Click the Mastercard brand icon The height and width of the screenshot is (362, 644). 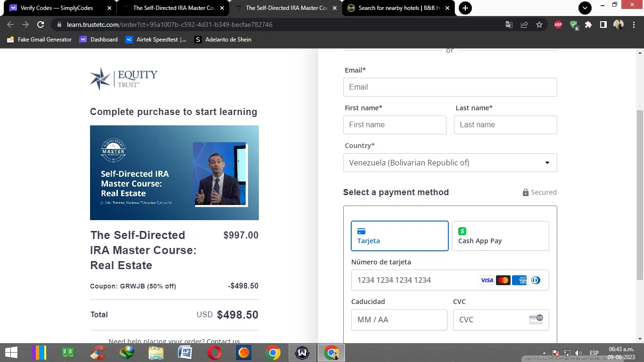[503, 280]
